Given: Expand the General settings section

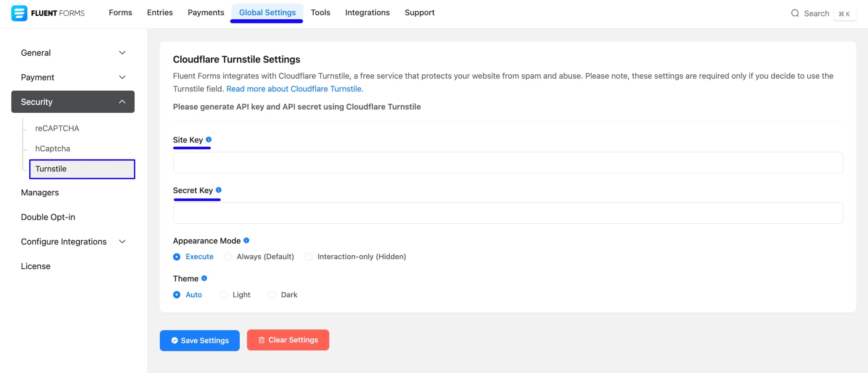Looking at the screenshot, I should click(73, 53).
